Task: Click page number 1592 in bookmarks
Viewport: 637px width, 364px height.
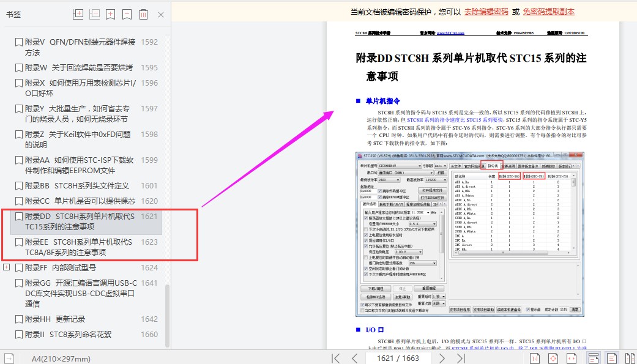Action: coord(149,42)
